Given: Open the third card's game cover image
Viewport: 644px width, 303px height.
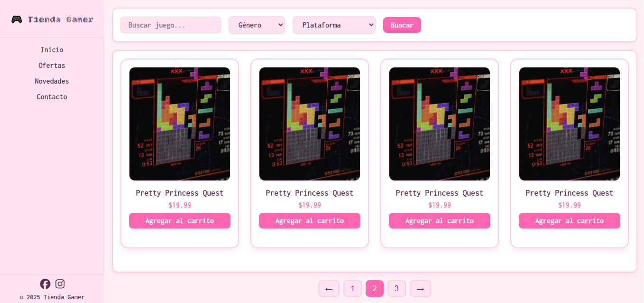Looking at the screenshot, I should [x=440, y=124].
